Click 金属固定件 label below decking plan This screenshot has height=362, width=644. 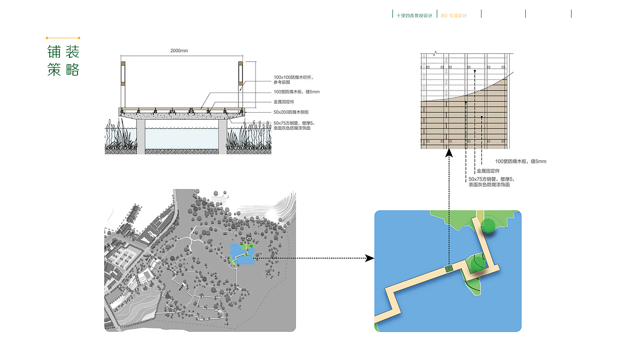488,171
